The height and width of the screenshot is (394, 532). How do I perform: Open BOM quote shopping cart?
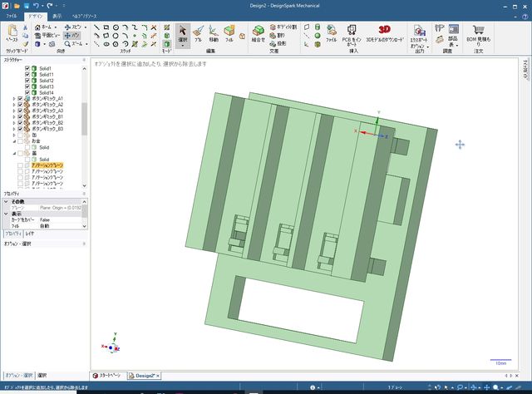click(x=479, y=35)
